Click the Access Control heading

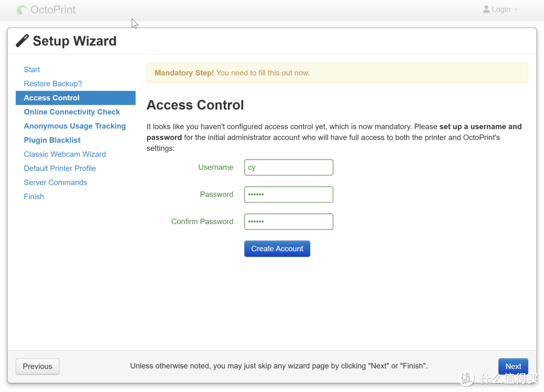pos(195,105)
